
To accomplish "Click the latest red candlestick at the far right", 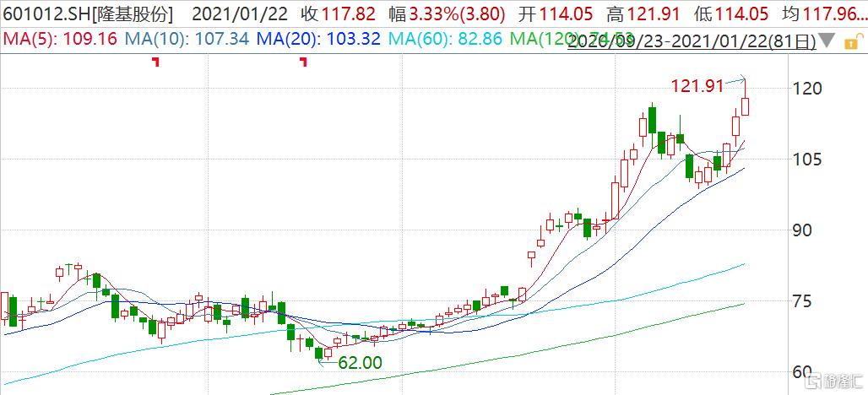I will click(x=745, y=106).
